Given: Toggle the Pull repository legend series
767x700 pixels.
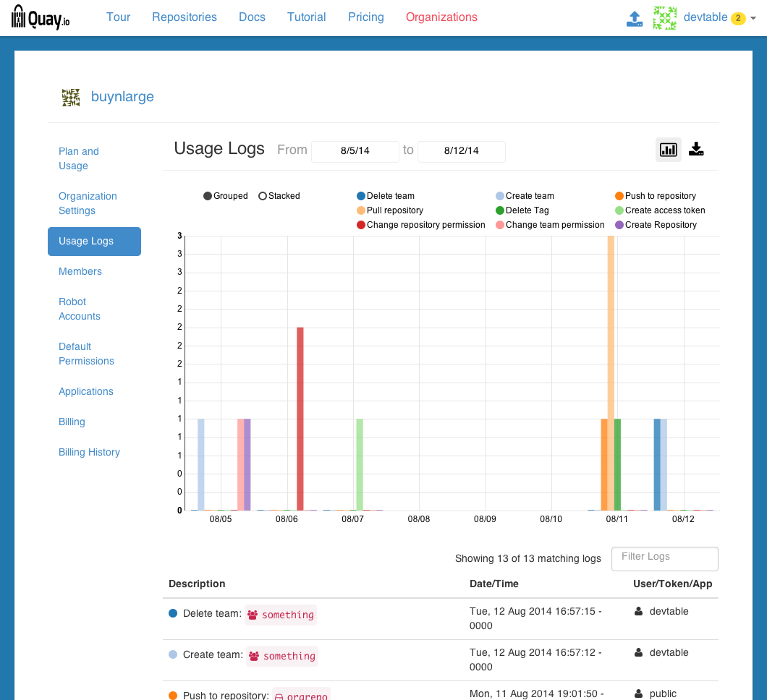Looking at the screenshot, I should [x=390, y=210].
